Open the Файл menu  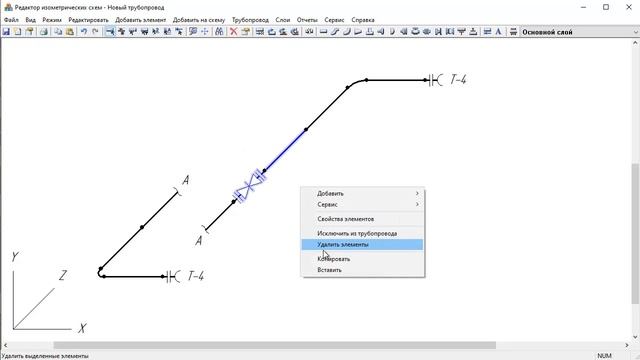pos(11,20)
